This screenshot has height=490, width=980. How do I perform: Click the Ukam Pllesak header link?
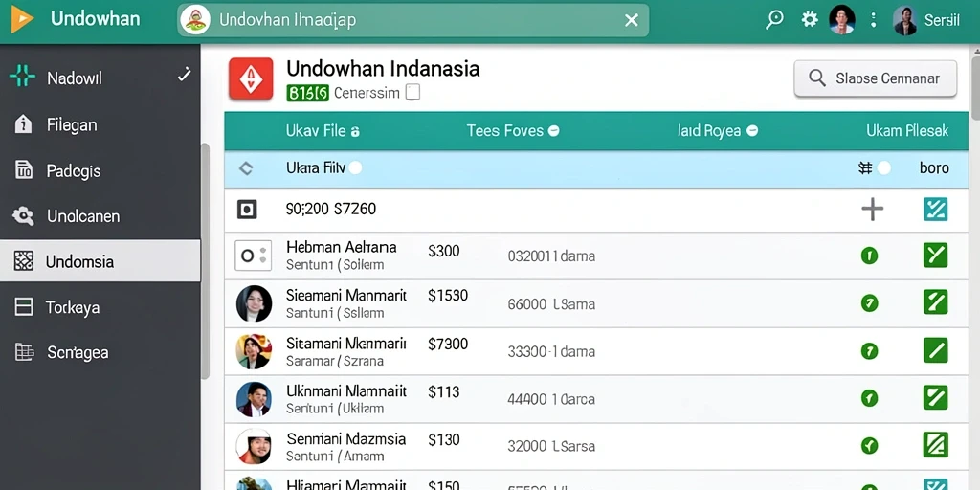coord(907,130)
